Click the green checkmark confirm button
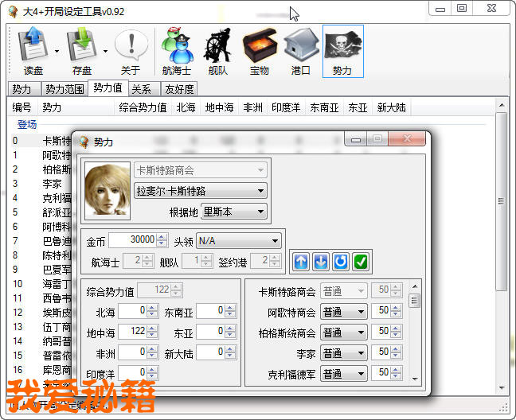Image resolution: width=516 pixels, height=420 pixels. (x=361, y=261)
